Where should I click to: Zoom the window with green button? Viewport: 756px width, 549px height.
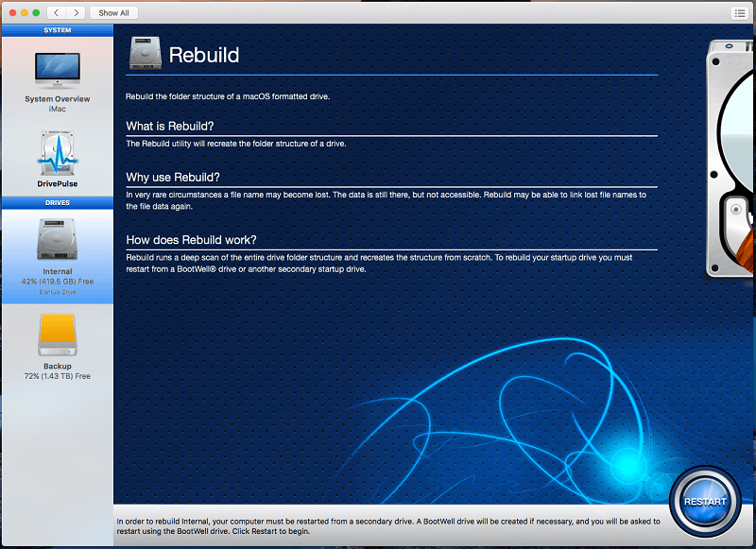tap(36, 13)
